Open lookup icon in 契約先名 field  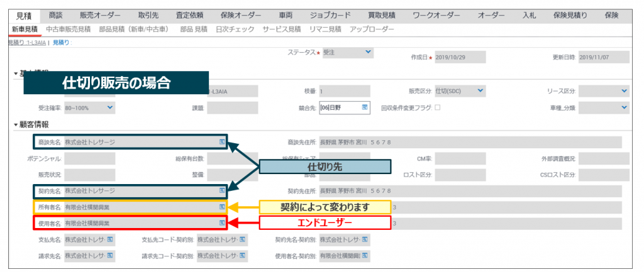221,190
